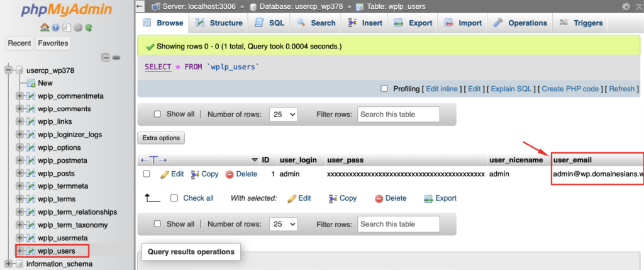Click the Export icon in With selected bar
This screenshot has width=644, height=270.
pos(428,198)
